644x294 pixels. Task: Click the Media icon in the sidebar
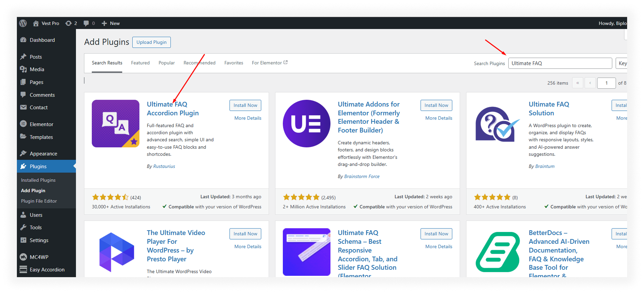[x=23, y=69]
